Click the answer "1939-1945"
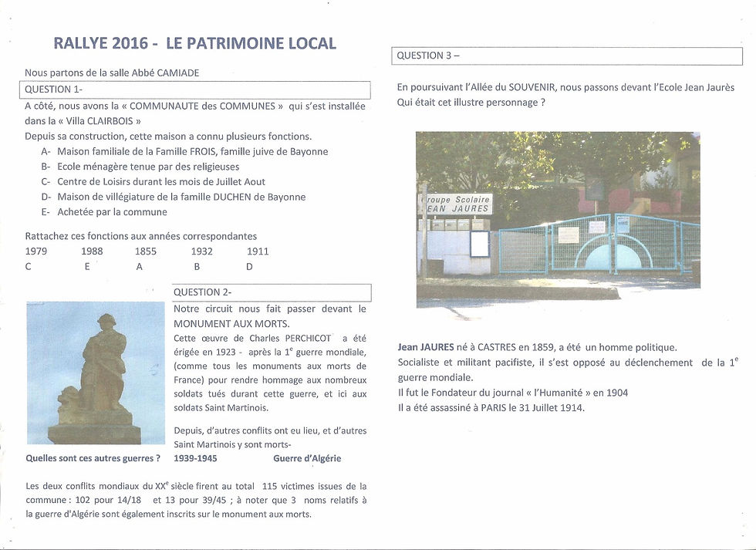Viewport: 756px width, 550px height. coord(195,458)
